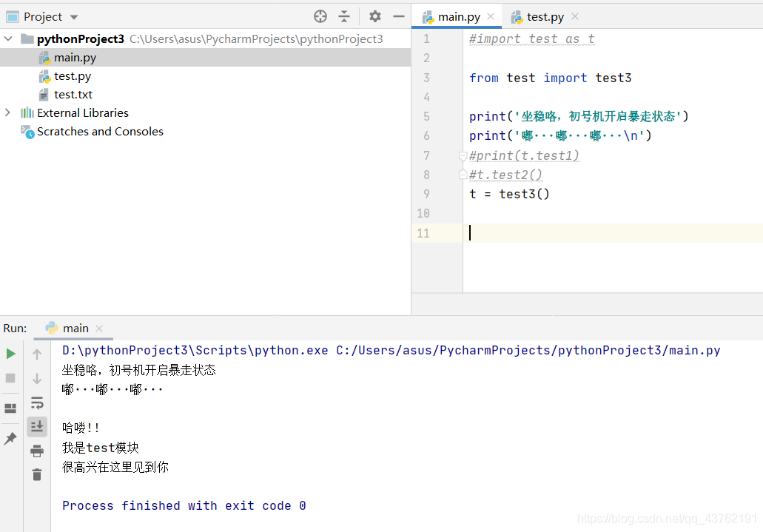This screenshot has width=763, height=532.
Task: Click the pythonProject3 root folder name
Action: [x=80, y=39]
